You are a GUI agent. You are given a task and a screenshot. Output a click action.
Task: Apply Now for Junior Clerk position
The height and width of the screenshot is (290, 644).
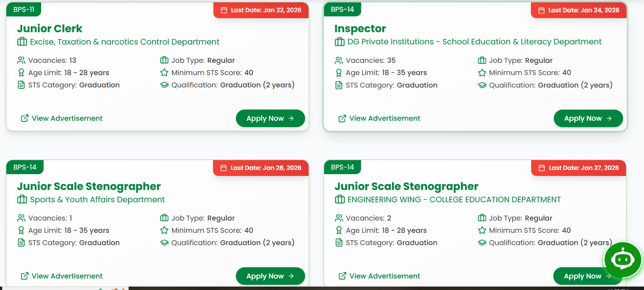(270, 118)
